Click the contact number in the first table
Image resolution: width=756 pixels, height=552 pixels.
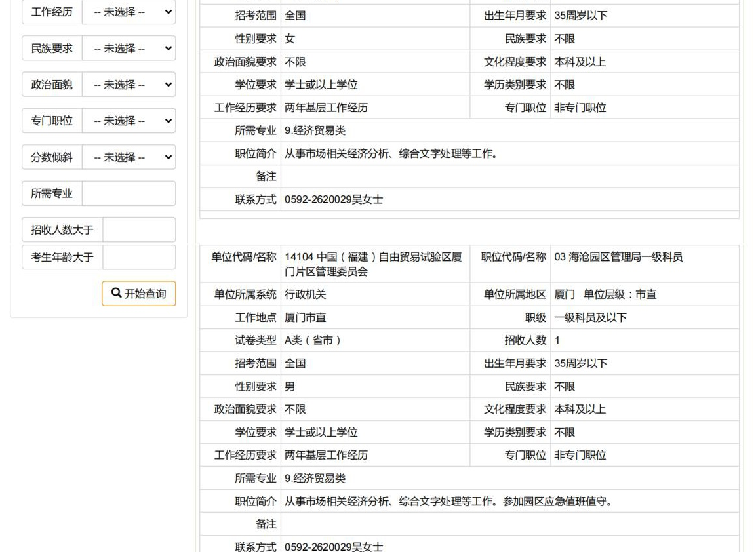333,200
